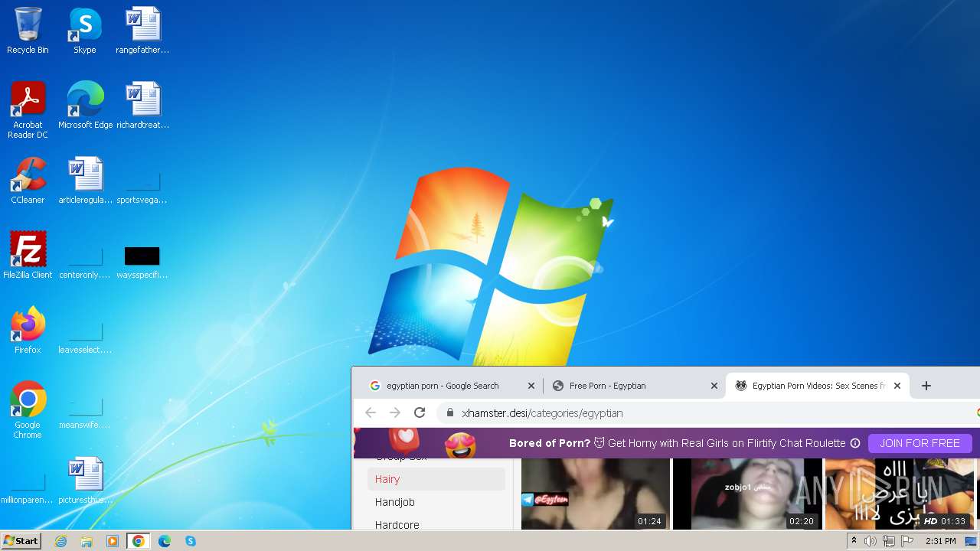Close the Google Search tab

(x=531, y=386)
